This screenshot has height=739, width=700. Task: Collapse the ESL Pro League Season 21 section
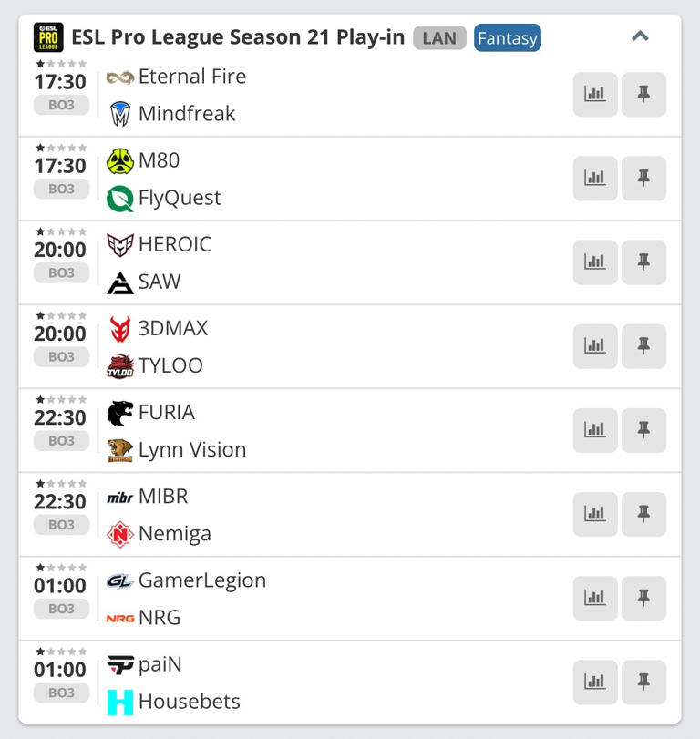[x=641, y=37]
